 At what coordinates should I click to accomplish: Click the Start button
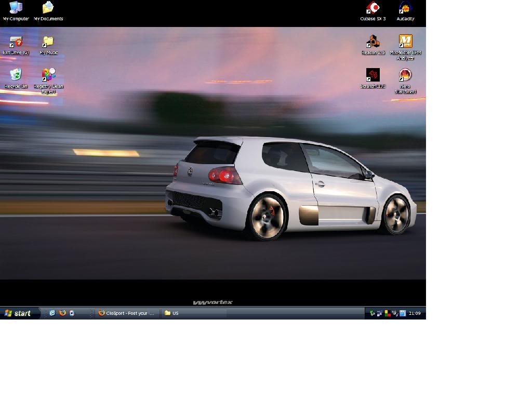point(19,313)
